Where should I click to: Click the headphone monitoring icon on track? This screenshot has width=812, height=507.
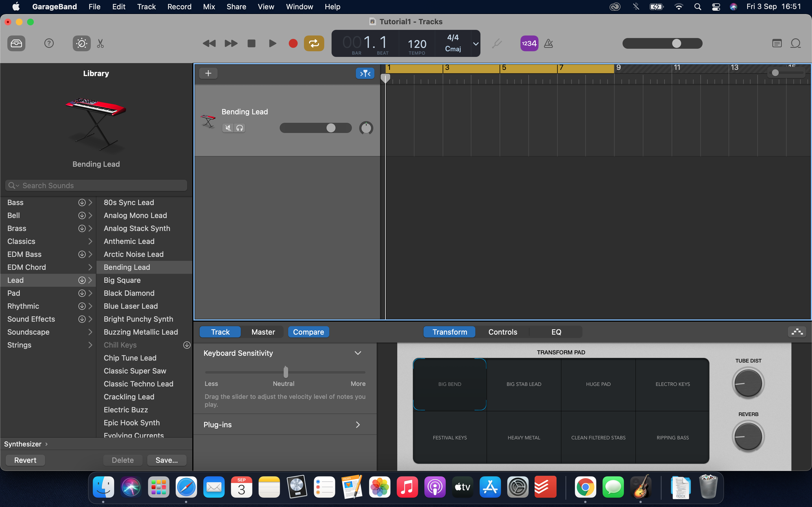pyautogui.click(x=239, y=128)
